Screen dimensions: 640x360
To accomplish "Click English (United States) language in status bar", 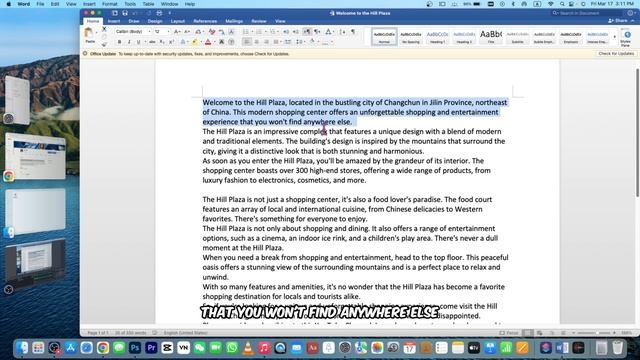I will (x=185, y=333).
